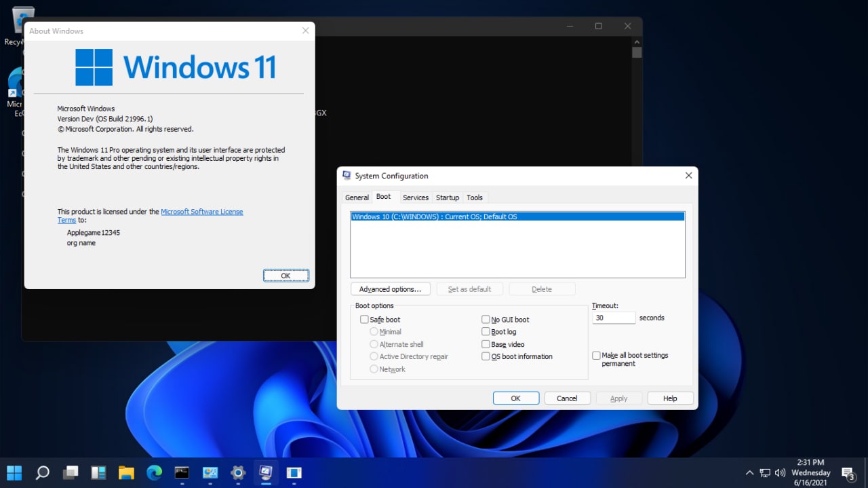The image size is (868, 488).
Task: Click the Windows 11 logo in About Windows
Action: (x=176, y=67)
